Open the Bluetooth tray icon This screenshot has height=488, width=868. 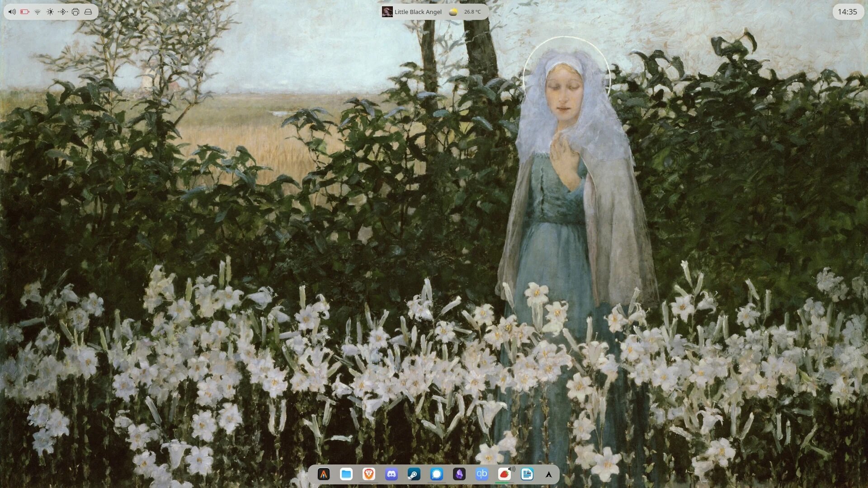point(63,12)
